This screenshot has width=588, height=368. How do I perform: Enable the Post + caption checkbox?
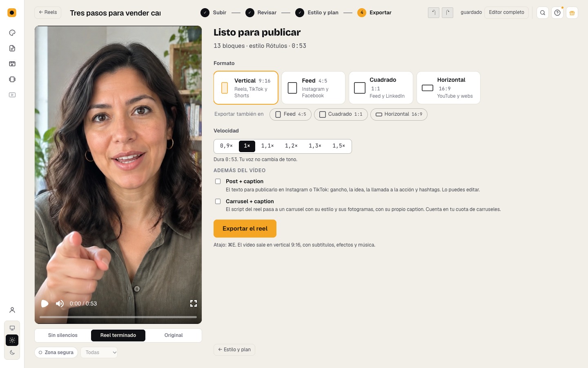[218, 182]
